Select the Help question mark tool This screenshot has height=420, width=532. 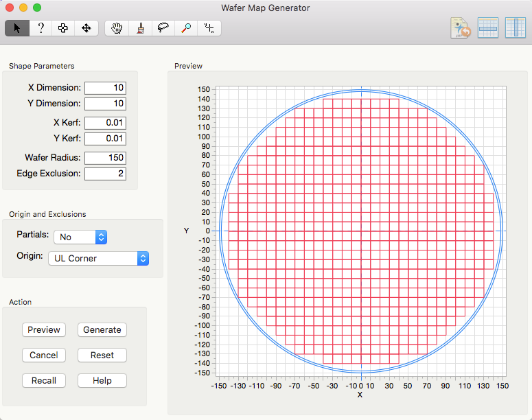(41, 28)
